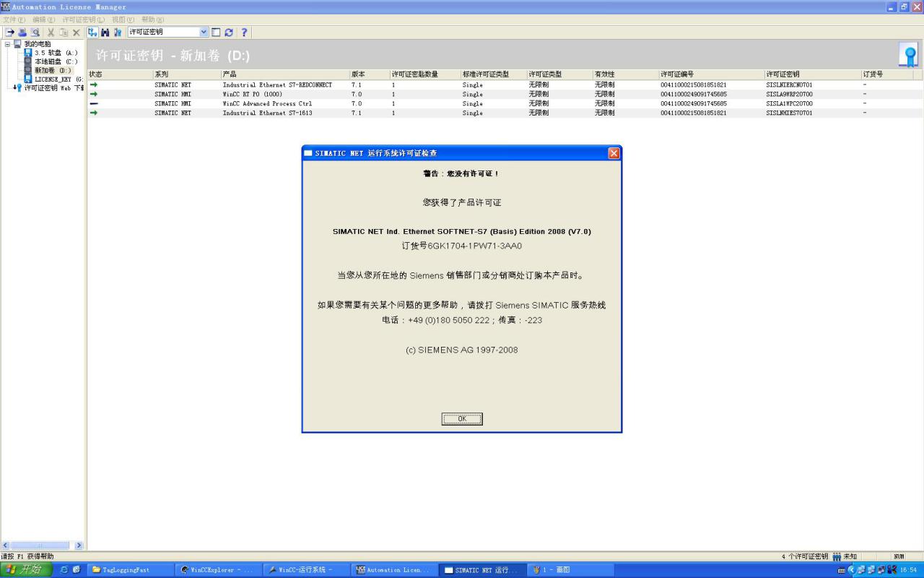
Task: Select 'WinCC RT PO (1000)' product cell
Action: tap(252, 94)
